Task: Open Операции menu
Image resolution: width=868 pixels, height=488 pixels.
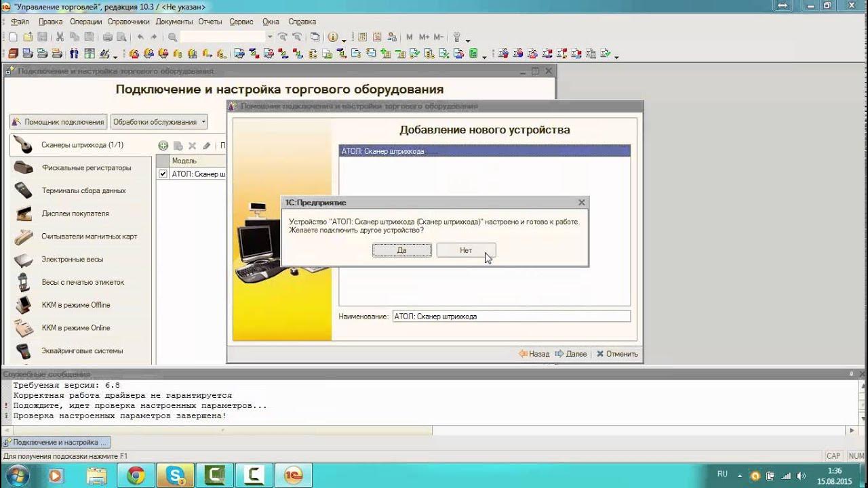Action: pyautogui.click(x=85, y=22)
